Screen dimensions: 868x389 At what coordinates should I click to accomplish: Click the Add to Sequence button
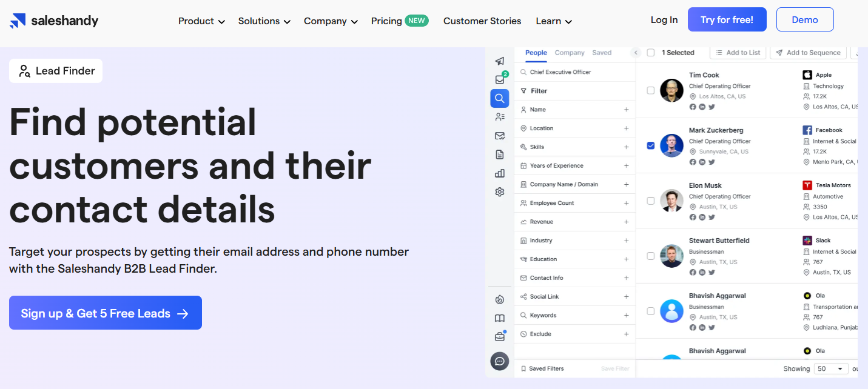pyautogui.click(x=809, y=53)
